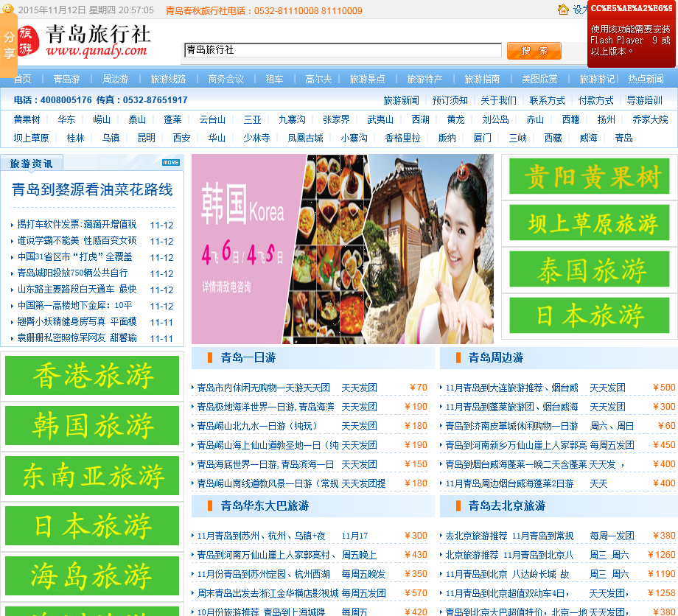Open 旅游特产 in the nav bar
The height and width of the screenshot is (616, 678).
(x=424, y=79)
